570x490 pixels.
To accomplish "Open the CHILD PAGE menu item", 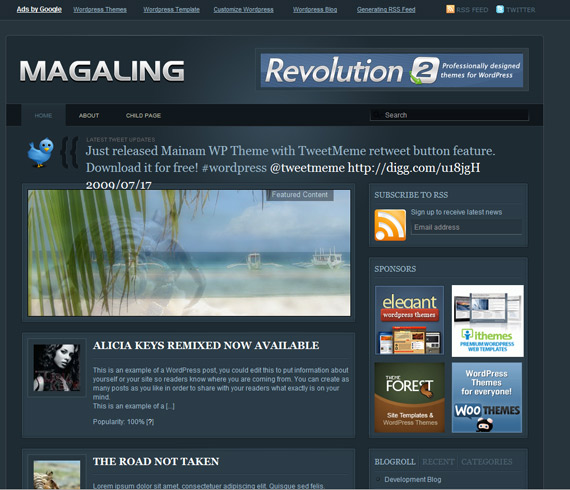I will [x=143, y=115].
